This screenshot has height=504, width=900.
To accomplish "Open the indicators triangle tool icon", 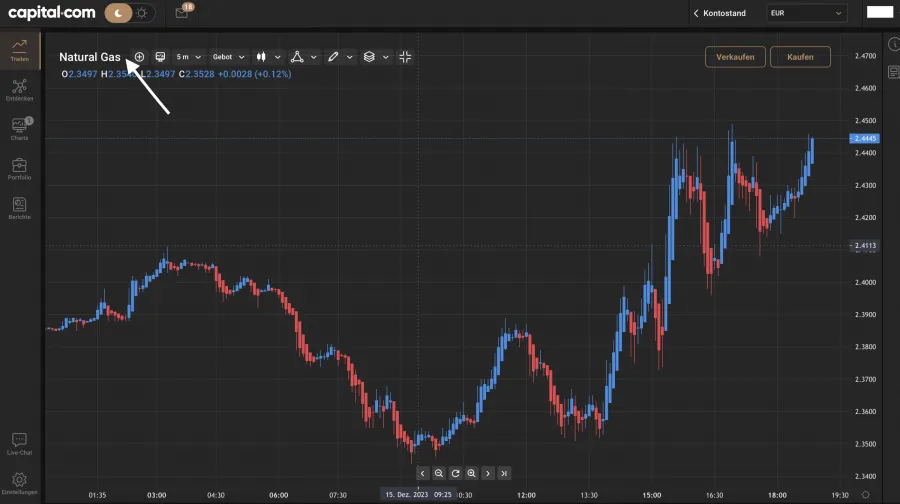I will tap(297, 57).
